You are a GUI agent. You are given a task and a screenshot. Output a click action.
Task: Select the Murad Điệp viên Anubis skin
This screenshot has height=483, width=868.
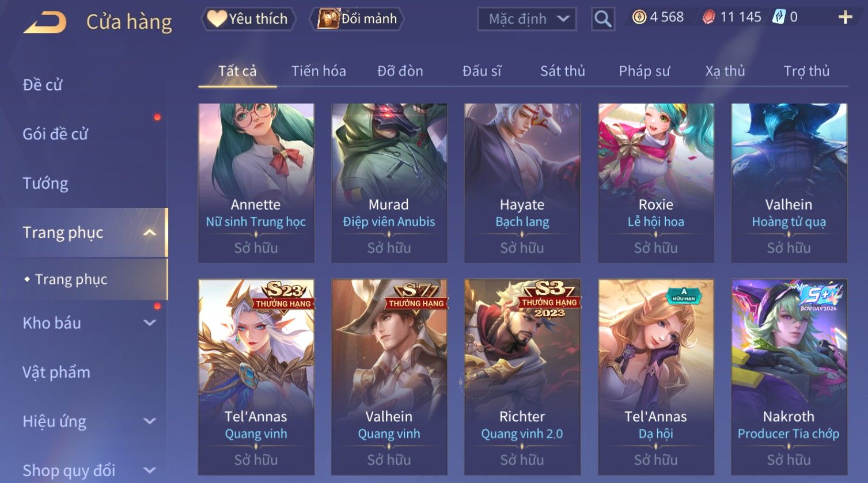pyautogui.click(x=389, y=183)
